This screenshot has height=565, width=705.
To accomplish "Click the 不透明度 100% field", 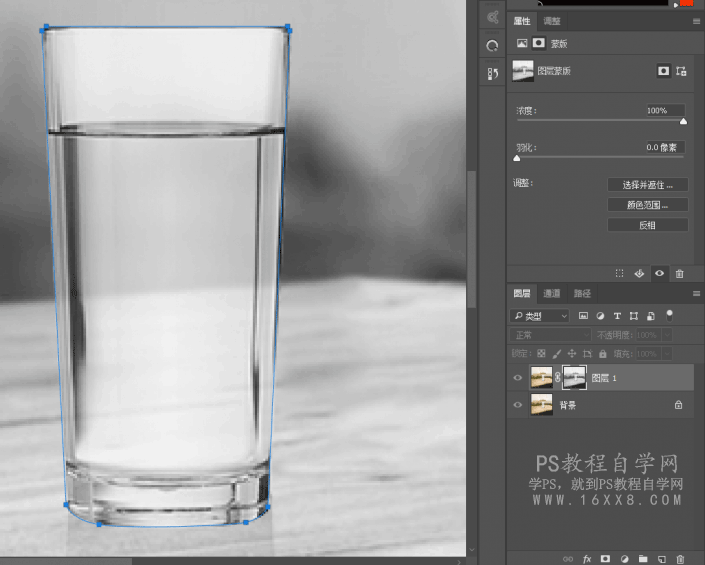I will 649,335.
